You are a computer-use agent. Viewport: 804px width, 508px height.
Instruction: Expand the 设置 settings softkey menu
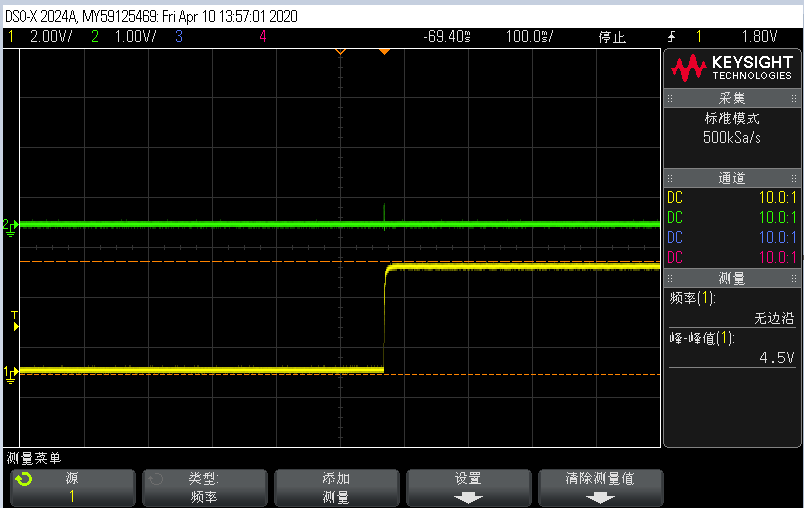pos(468,488)
